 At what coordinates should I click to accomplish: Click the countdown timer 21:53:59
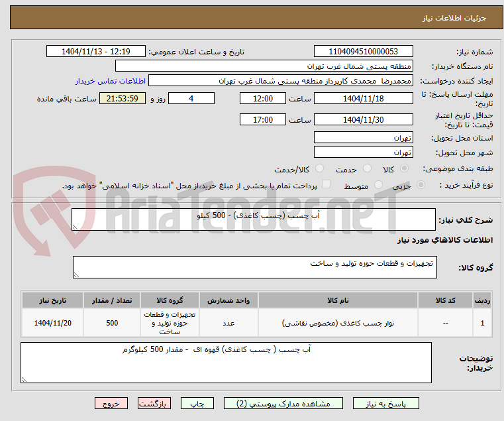tap(122, 99)
